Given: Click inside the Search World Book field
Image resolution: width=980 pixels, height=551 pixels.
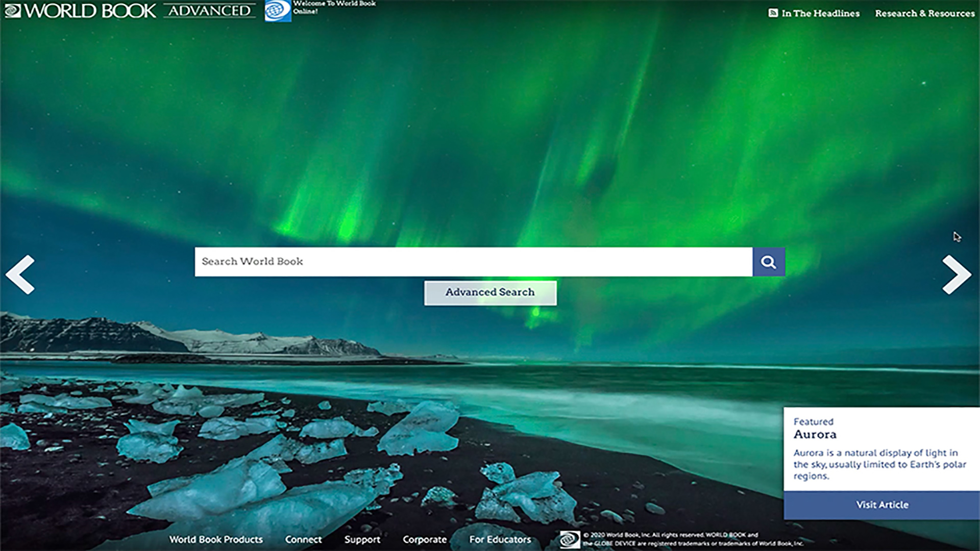Looking at the screenshot, I should [x=473, y=262].
